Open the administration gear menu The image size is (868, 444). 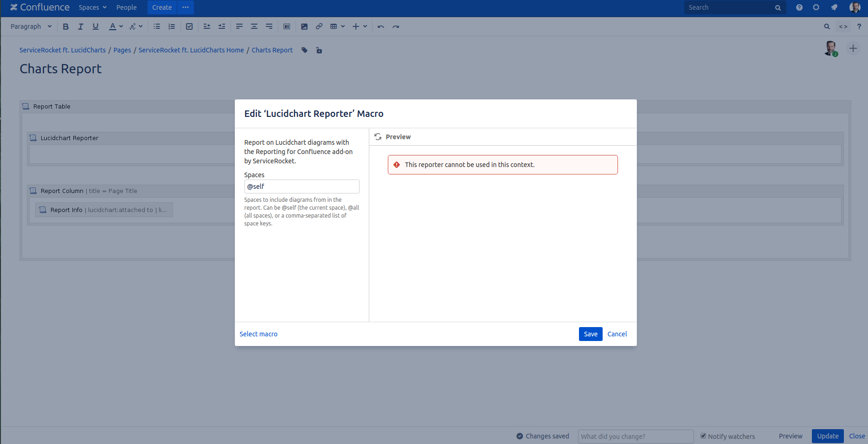[x=816, y=7]
